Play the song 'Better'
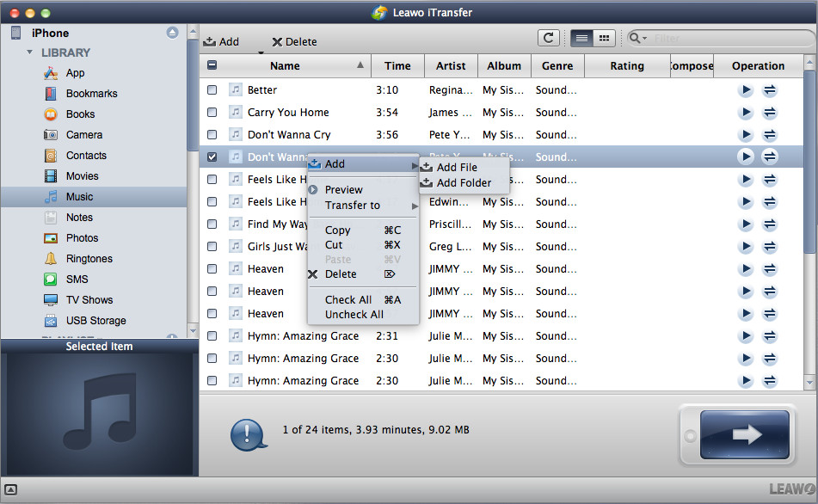 coord(745,90)
